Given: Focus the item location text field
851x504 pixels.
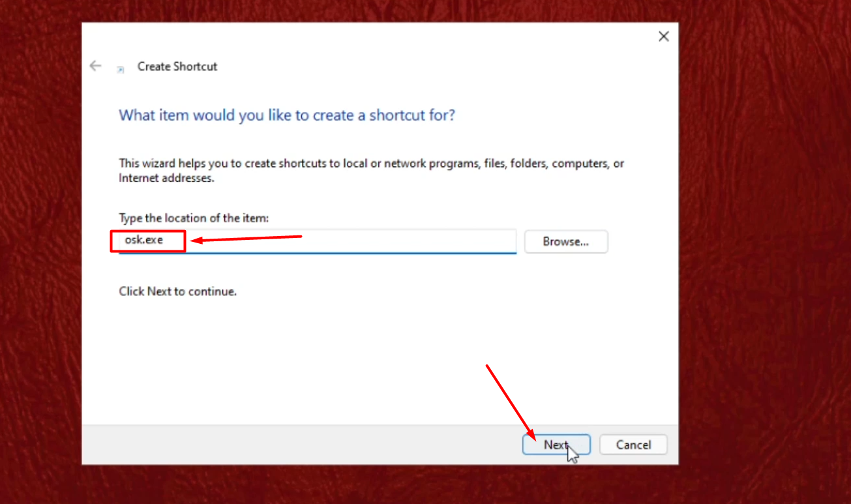Looking at the screenshot, I should [x=318, y=241].
